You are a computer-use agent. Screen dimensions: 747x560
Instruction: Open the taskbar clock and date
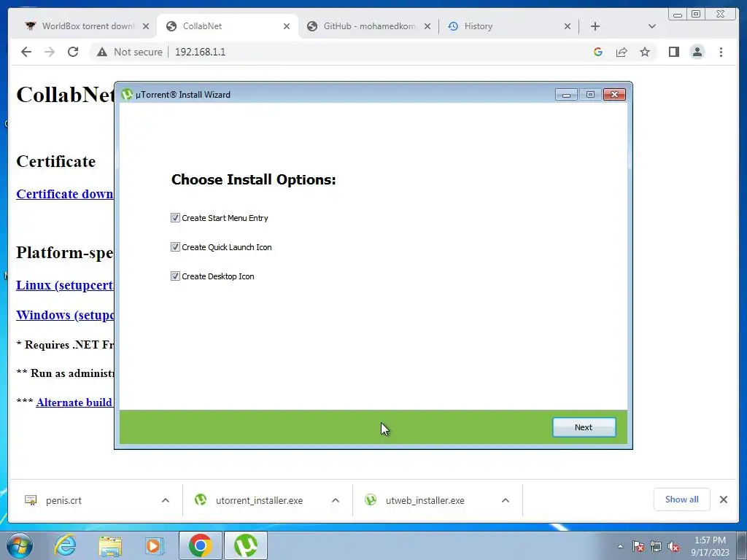coord(710,546)
